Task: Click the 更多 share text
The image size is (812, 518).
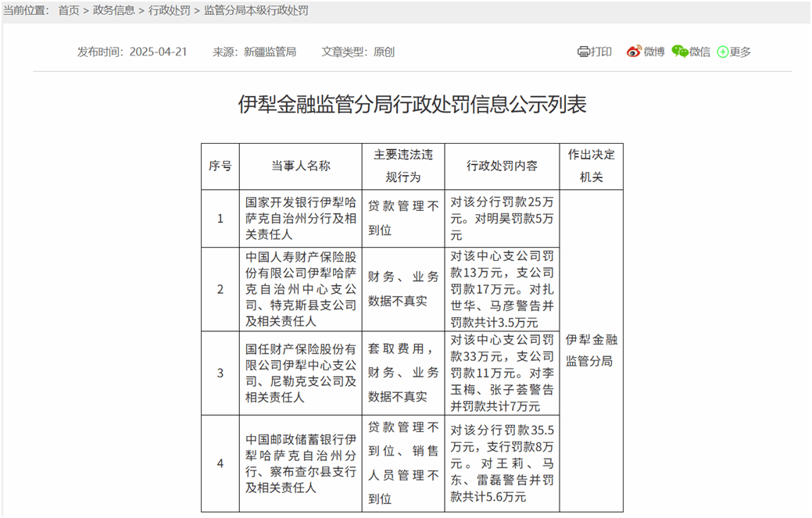Action: click(x=740, y=52)
